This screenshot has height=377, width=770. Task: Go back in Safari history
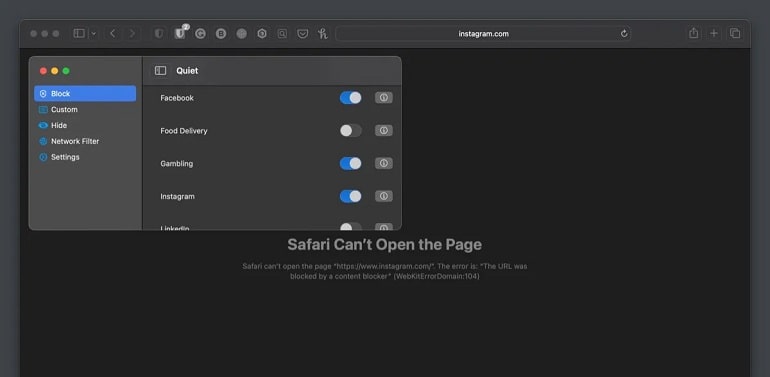pos(112,33)
